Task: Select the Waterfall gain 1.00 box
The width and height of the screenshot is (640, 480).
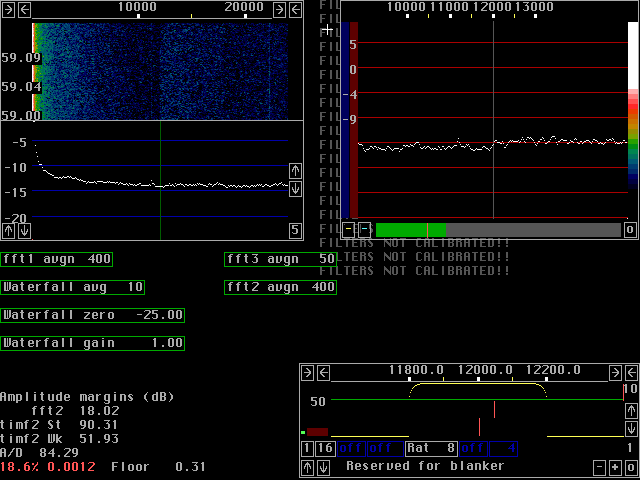Action: point(92,343)
